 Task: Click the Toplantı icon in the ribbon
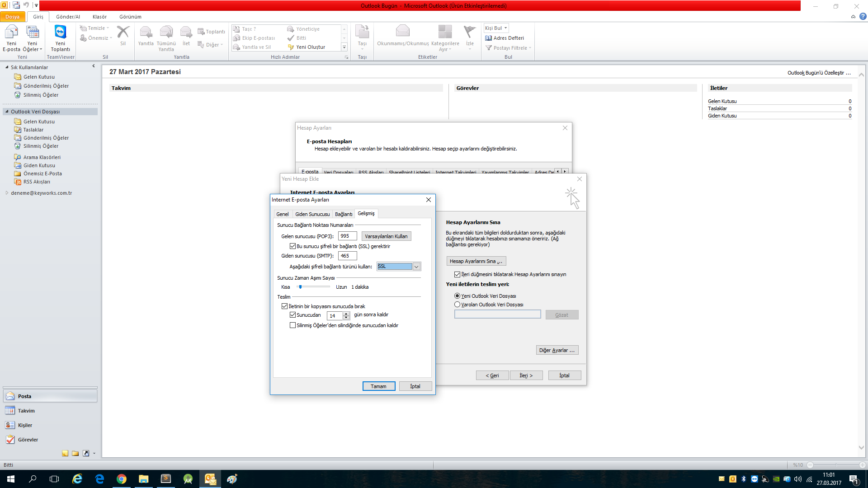211,32
